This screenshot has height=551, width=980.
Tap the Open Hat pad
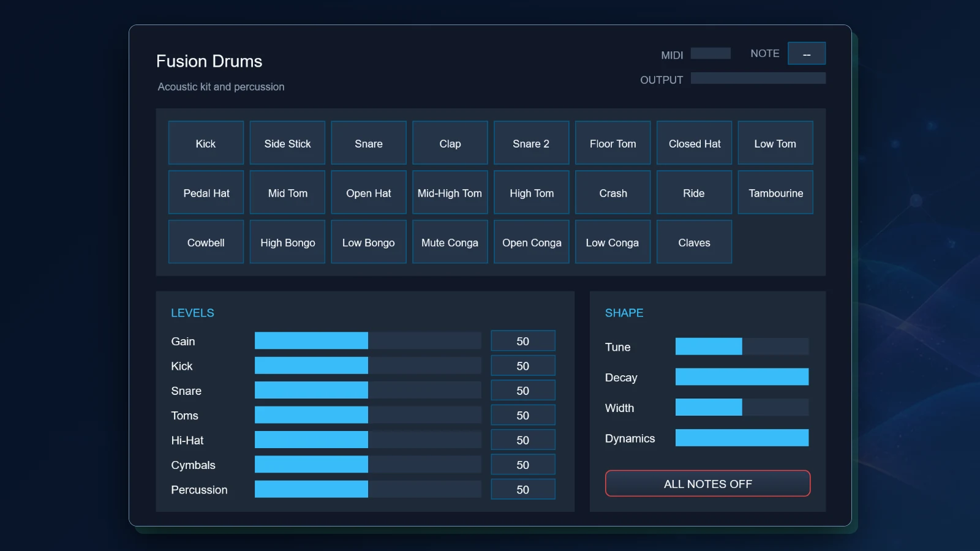(369, 192)
